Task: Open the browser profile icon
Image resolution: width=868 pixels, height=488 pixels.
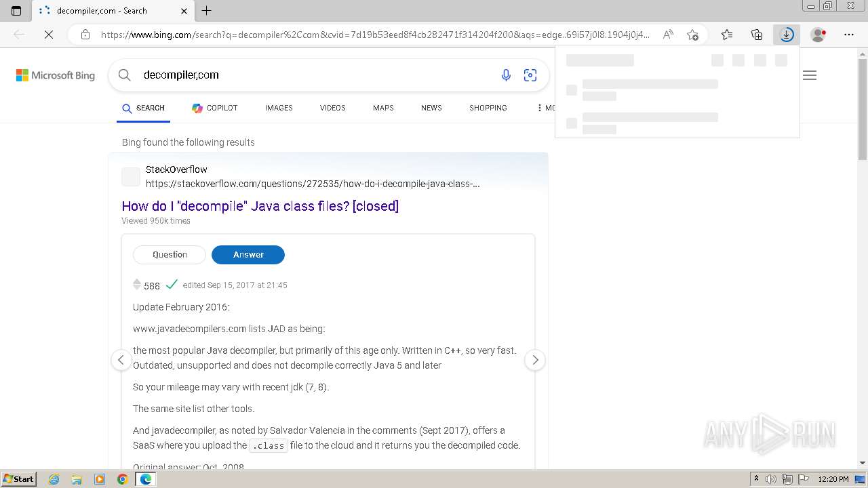Action: click(x=818, y=35)
